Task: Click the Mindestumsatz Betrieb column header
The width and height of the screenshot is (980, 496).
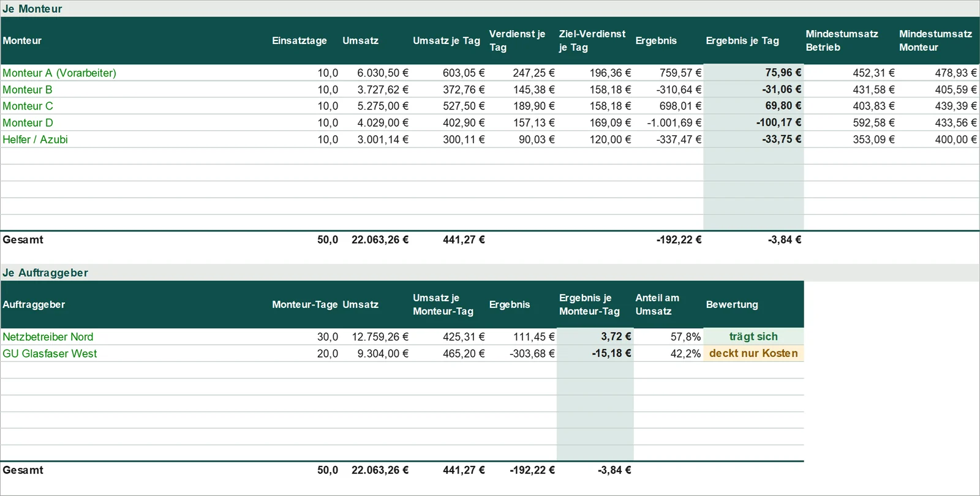Action: (x=842, y=40)
